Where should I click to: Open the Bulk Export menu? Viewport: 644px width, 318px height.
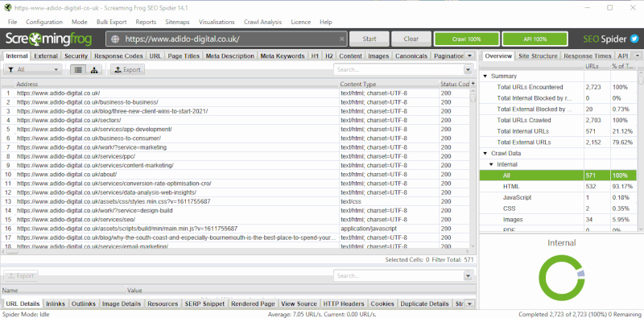click(112, 23)
